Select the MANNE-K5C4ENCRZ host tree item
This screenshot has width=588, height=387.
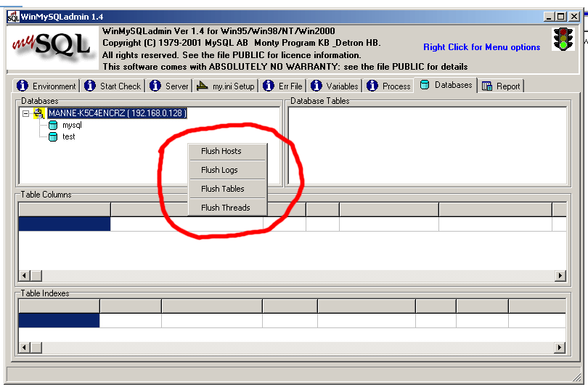[x=117, y=113]
